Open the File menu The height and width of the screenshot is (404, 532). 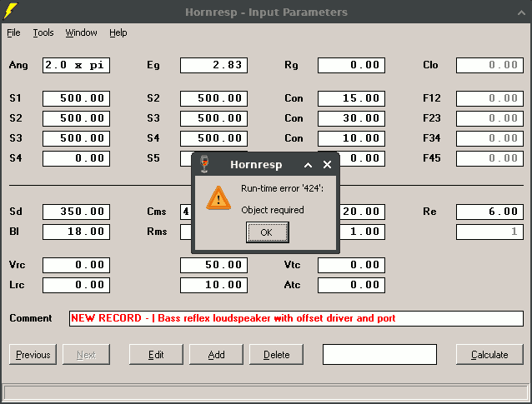coord(13,32)
